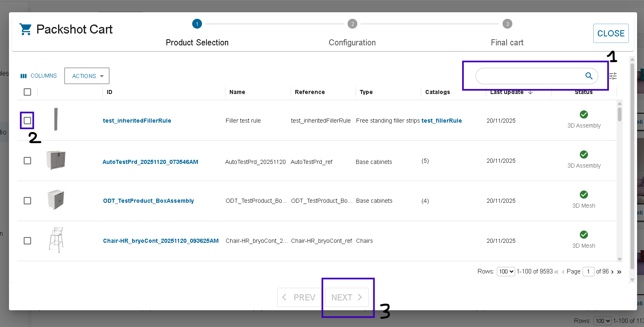Toggle the select-all checkbox in header

click(27, 92)
